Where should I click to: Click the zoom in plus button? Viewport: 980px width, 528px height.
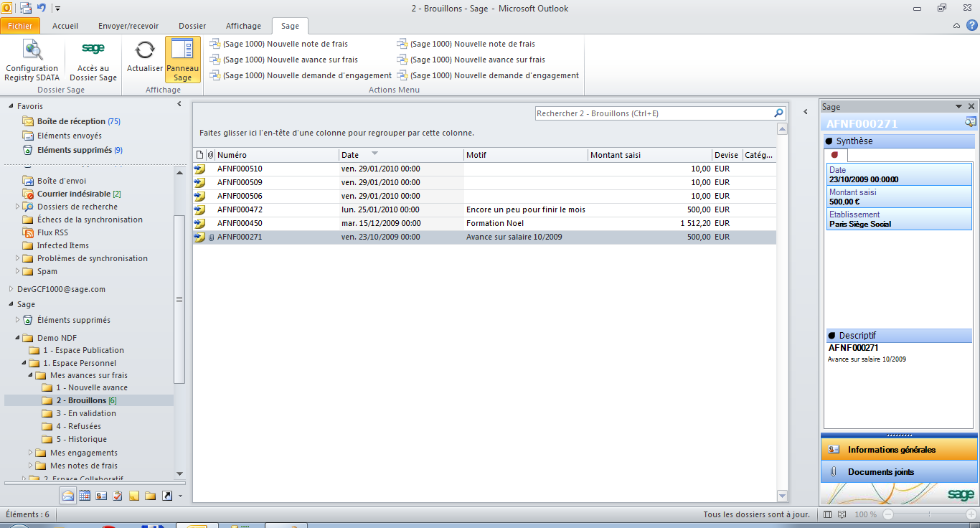click(971, 514)
